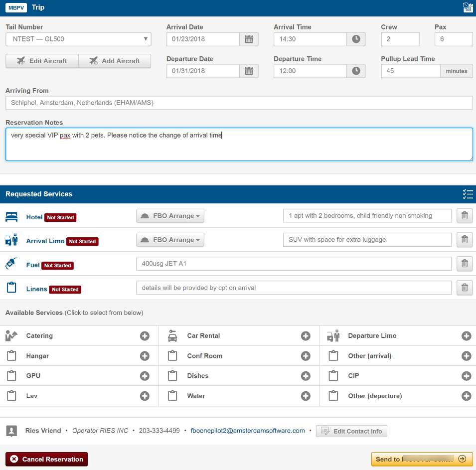Screen dimensions: 476x470
Task: Delete the Hotel service request
Action: pyautogui.click(x=465, y=216)
